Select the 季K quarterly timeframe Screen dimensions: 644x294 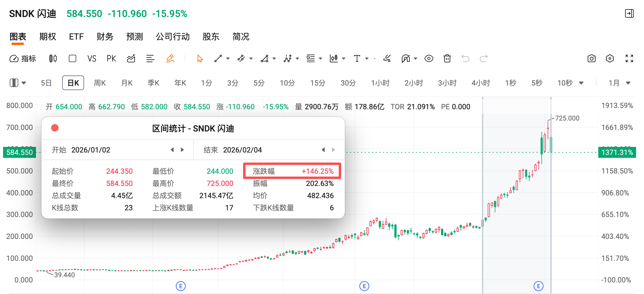pyautogui.click(x=154, y=83)
